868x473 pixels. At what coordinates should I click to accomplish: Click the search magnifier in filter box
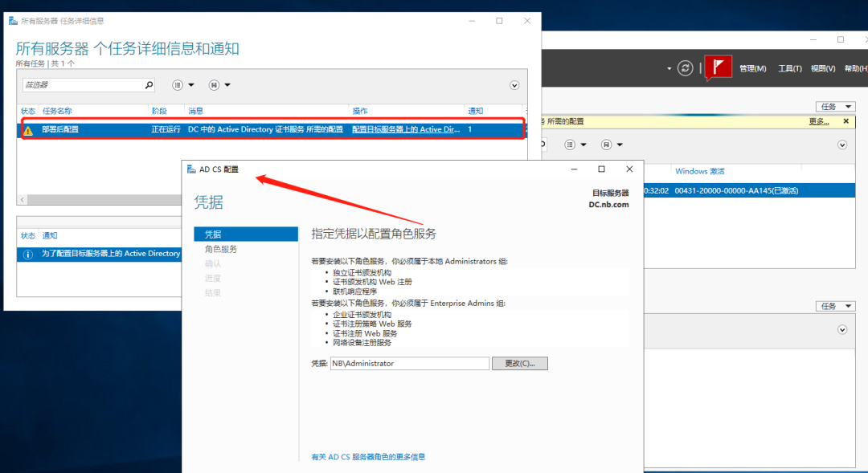[149, 84]
